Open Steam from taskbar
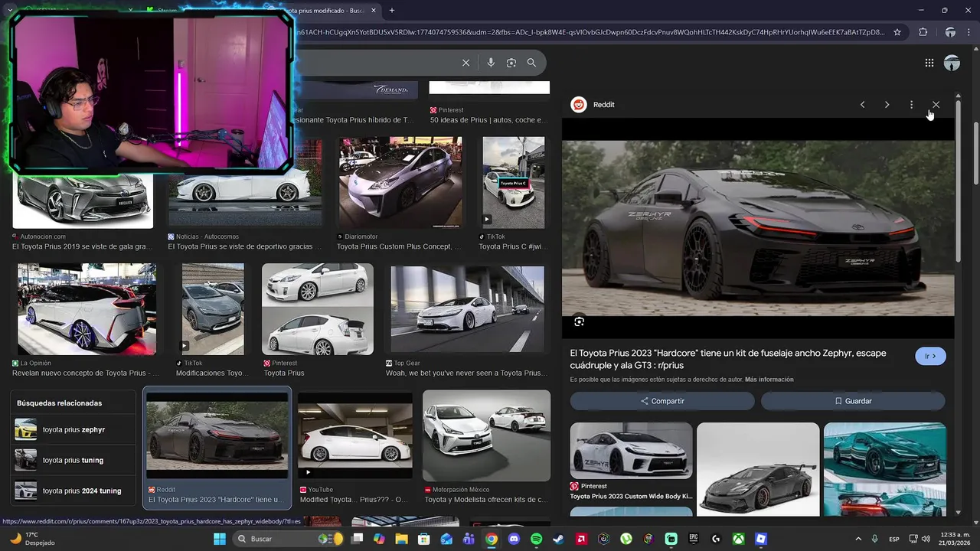Image resolution: width=980 pixels, height=551 pixels. point(559,539)
